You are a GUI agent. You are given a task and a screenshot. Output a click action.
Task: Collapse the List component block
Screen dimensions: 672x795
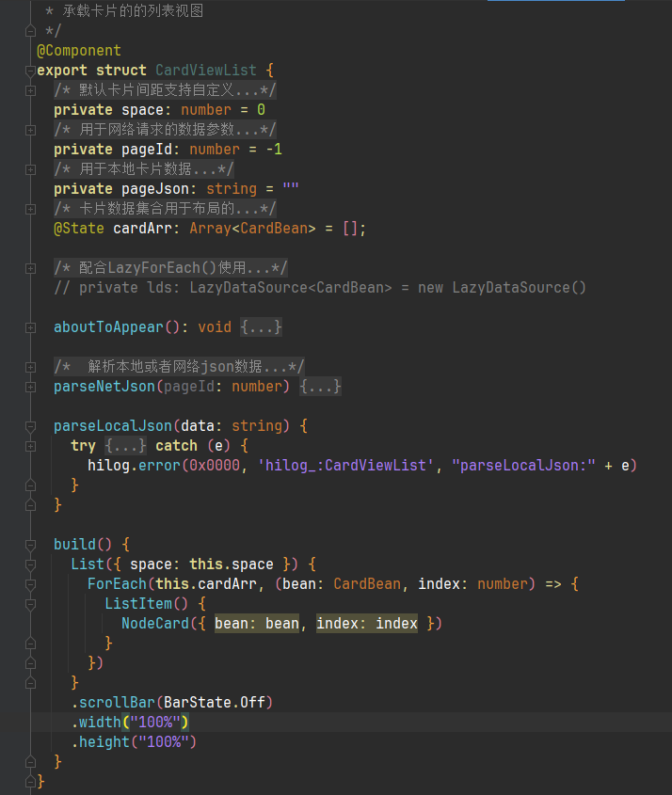[x=30, y=564]
